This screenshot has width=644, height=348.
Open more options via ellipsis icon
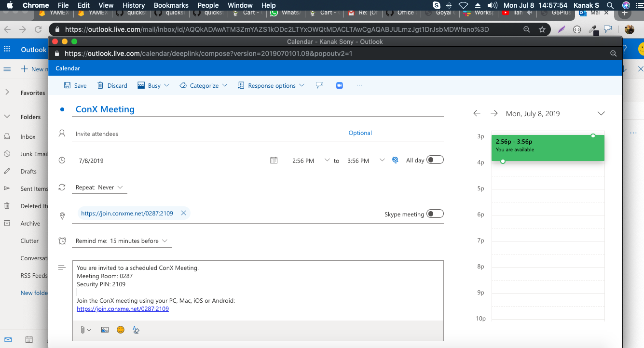click(359, 85)
